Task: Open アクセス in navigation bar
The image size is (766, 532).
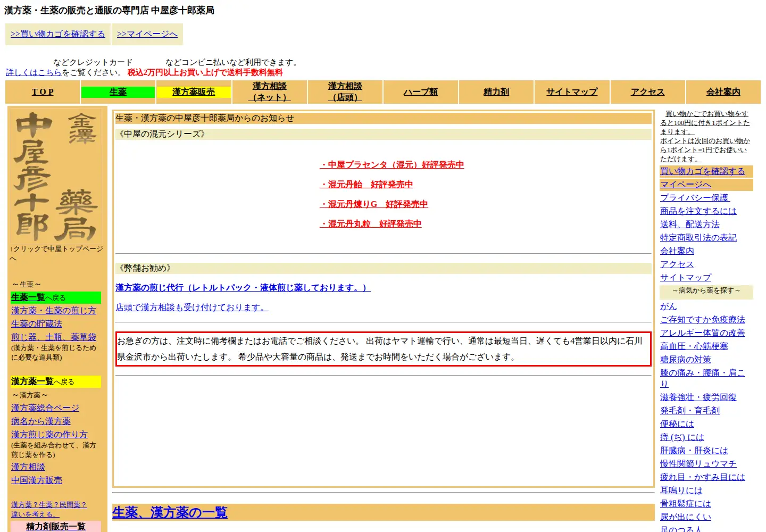Action: click(x=647, y=92)
